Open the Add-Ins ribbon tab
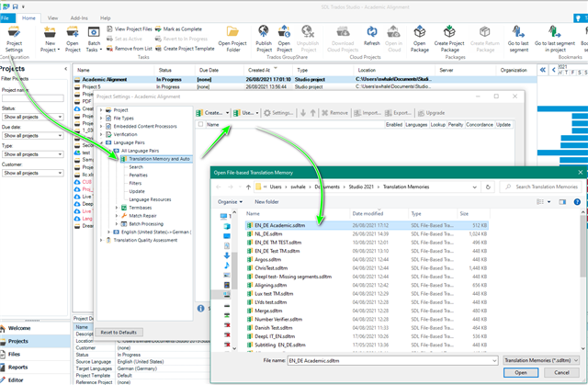The width and height of the screenshot is (588, 385). click(x=79, y=17)
